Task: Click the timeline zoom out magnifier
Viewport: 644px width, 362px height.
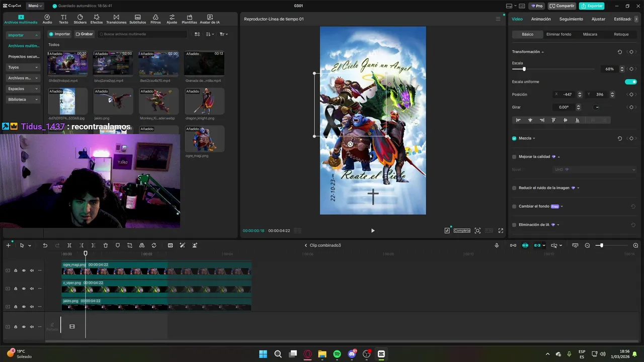Action: (x=587, y=245)
